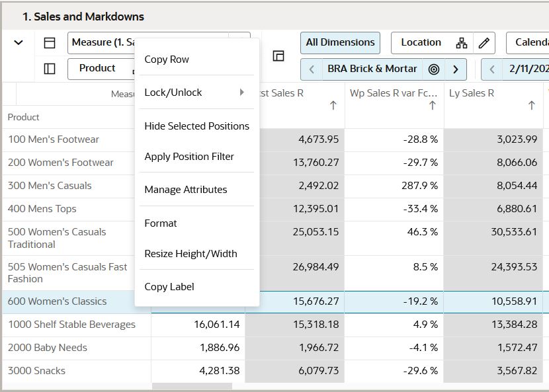Click the Location button
Viewport: 549px width, 392px height.
tap(421, 43)
